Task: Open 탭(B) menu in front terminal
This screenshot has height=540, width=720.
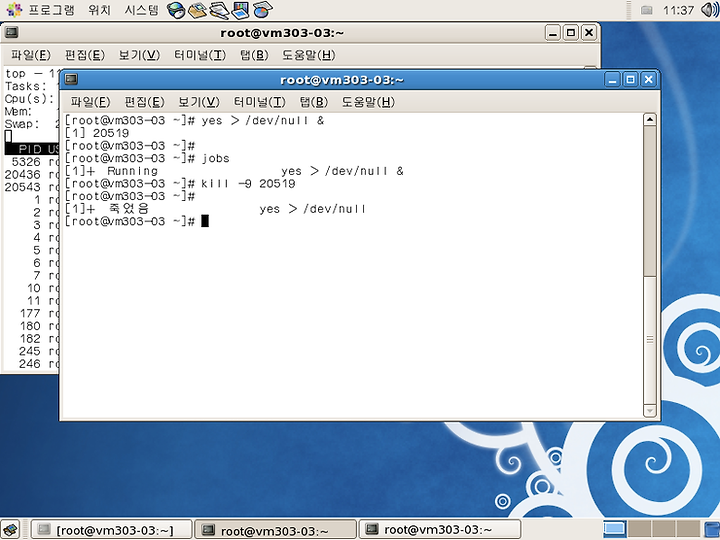Action: [313, 102]
